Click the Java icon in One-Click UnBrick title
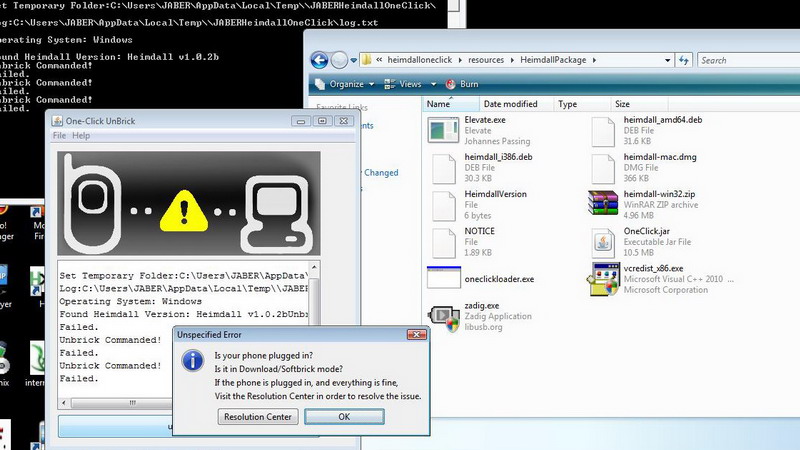This screenshot has height=450, width=800. 57,121
